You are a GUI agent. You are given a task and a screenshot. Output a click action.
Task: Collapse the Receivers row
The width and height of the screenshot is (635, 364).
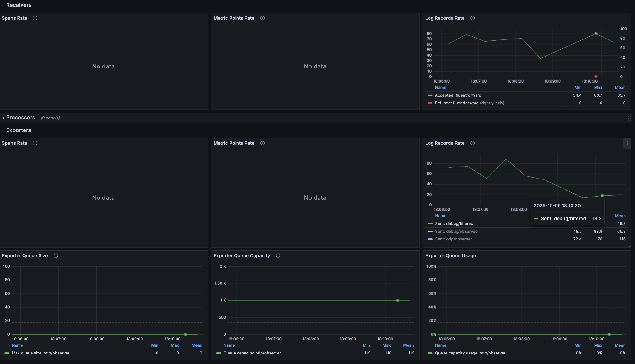click(19, 5)
